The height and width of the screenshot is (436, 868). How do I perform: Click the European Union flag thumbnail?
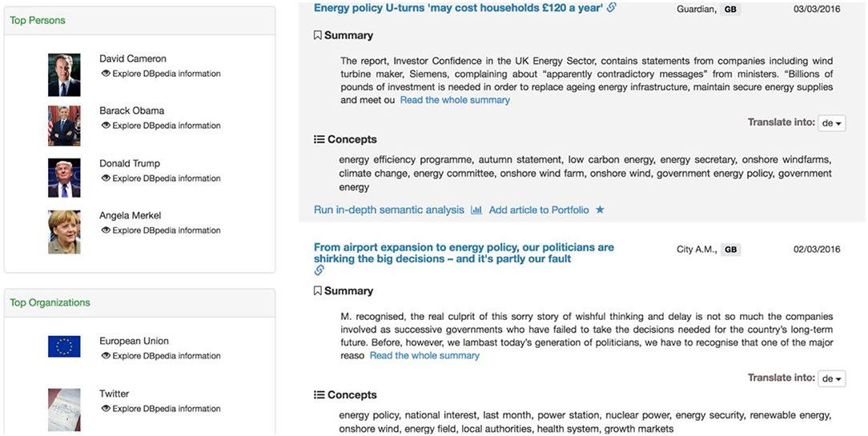coord(64,346)
